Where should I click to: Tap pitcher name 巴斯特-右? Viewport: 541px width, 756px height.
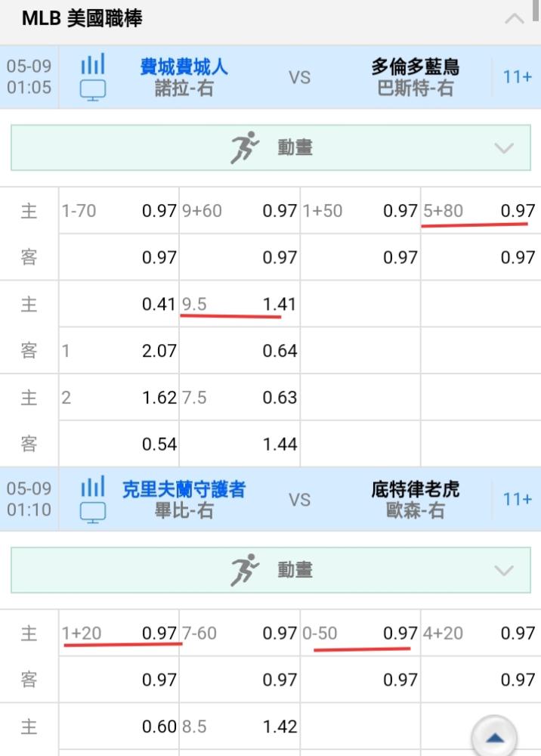pos(416,88)
